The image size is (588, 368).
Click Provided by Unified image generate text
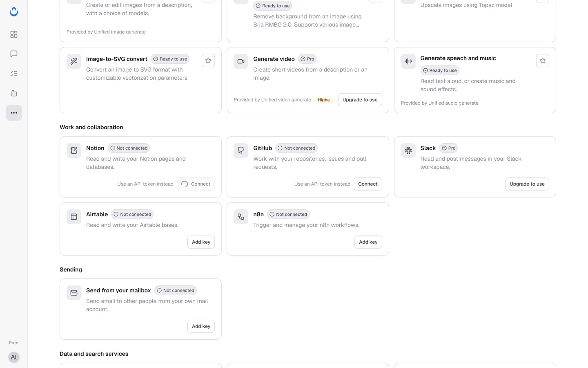[106, 32]
